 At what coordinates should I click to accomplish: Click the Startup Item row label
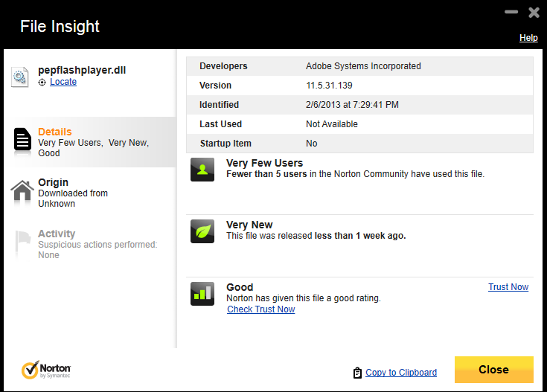[225, 144]
